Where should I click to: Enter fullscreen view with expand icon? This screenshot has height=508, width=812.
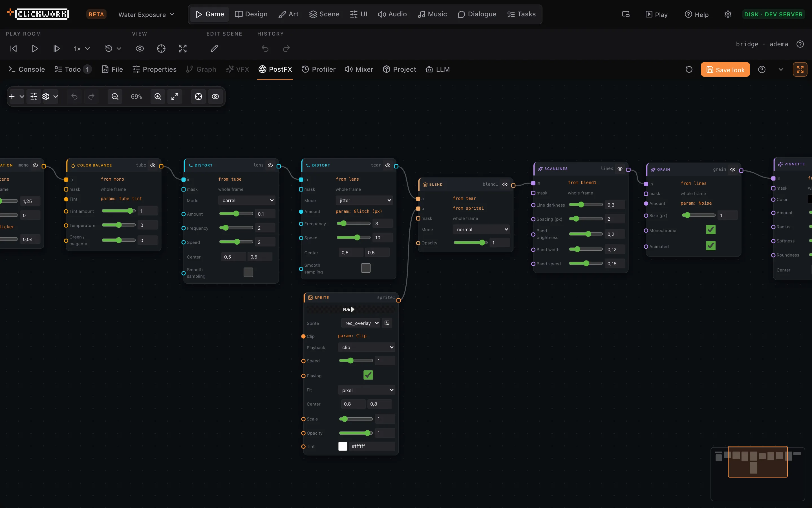(182, 49)
